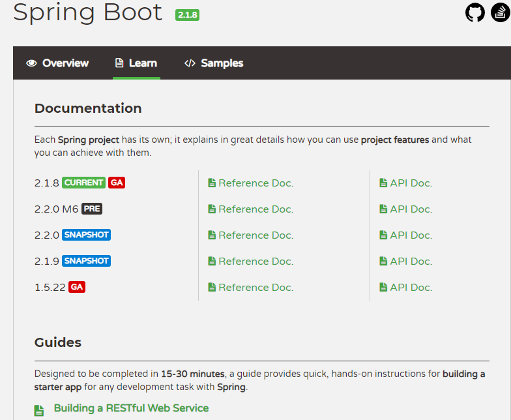The image size is (511, 420).
Task: Click the Spring Boot page title
Action: pyautogui.click(x=87, y=12)
